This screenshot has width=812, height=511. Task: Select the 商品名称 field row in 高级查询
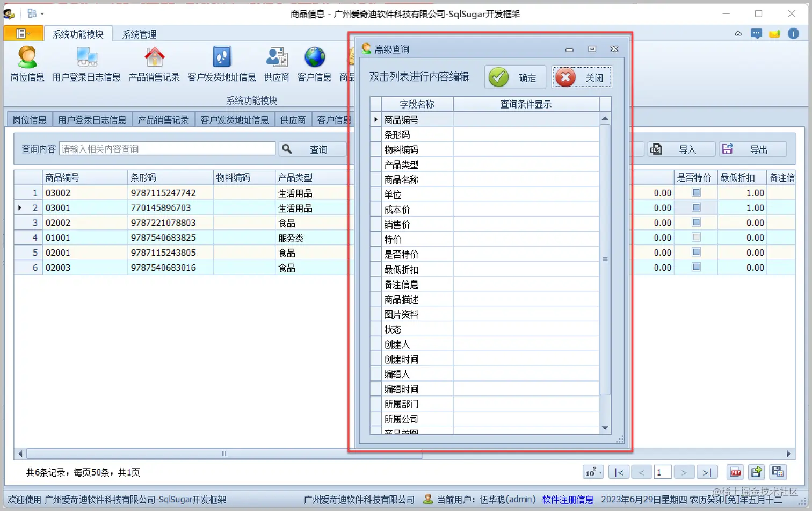click(484, 179)
